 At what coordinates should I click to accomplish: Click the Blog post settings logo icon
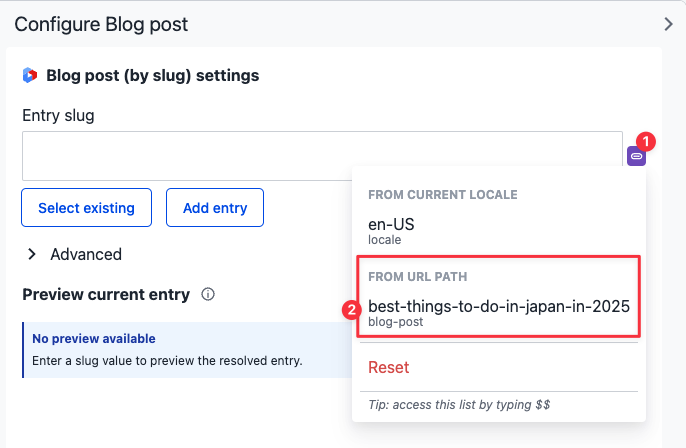(x=30, y=75)
